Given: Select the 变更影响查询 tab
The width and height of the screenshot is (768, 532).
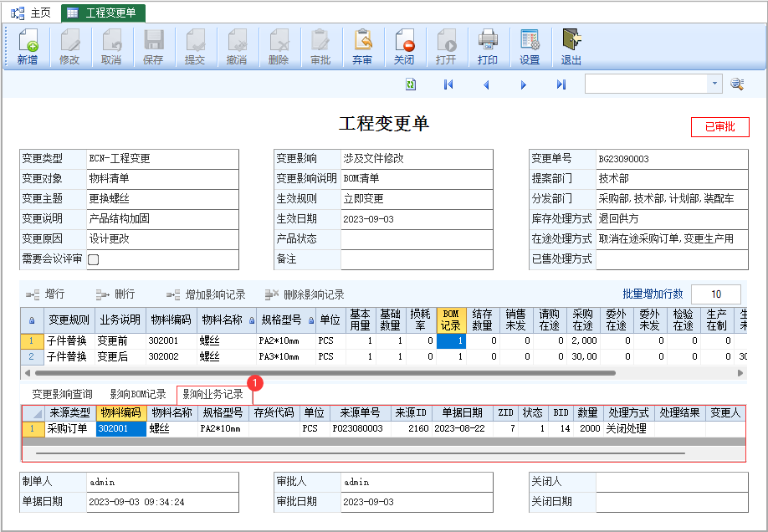Looking at the screenshot, I should pyautogui.click(x=62, y=394).
